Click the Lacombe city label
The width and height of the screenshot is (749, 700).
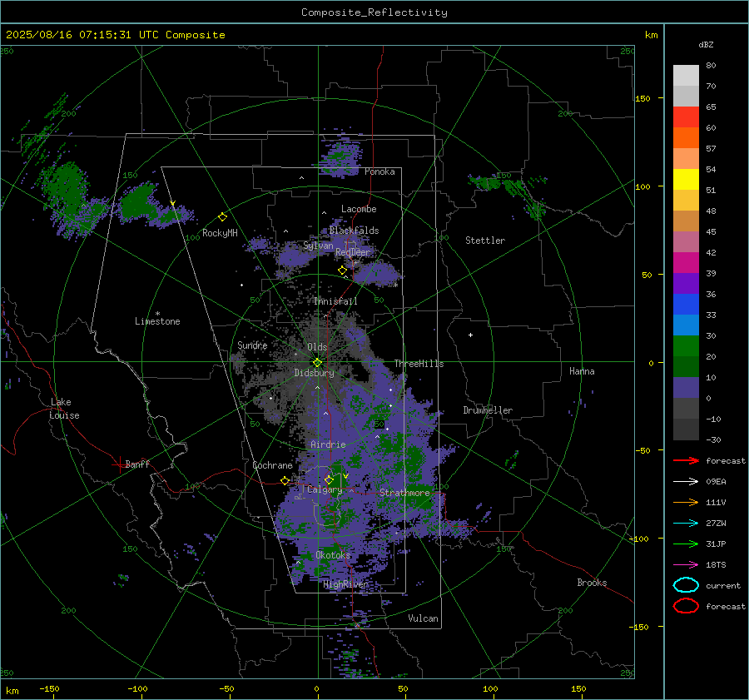[x=358, y=209]
